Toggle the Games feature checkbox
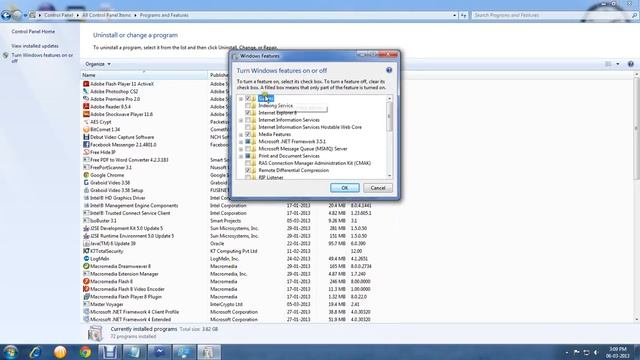This screenshot has width=640, height=360. click(248, 98)
